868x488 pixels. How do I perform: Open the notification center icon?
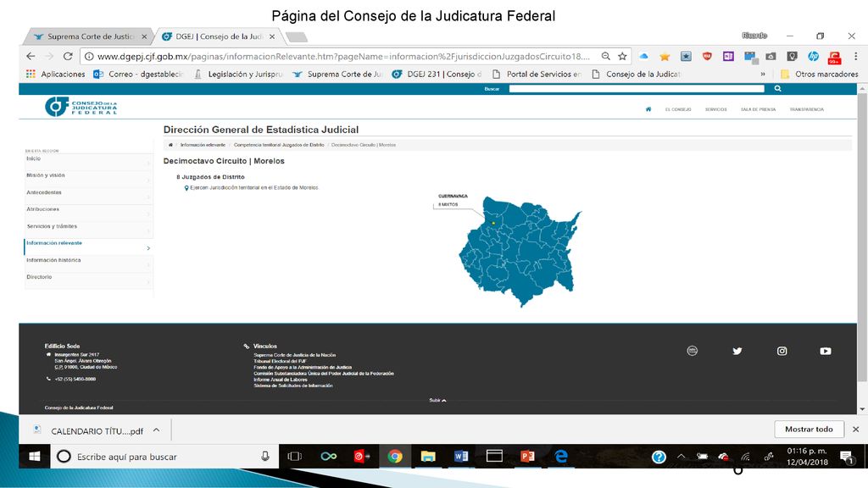point(847,457)
